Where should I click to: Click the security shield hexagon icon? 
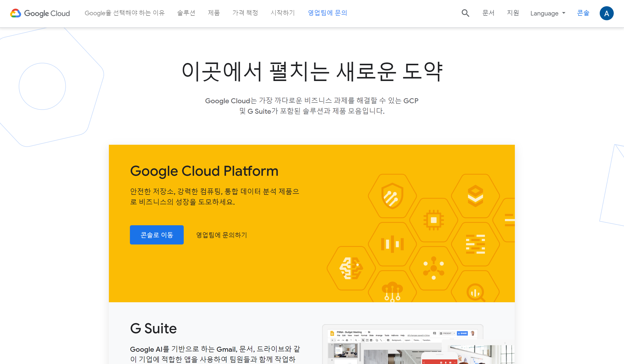coord(392,196)
